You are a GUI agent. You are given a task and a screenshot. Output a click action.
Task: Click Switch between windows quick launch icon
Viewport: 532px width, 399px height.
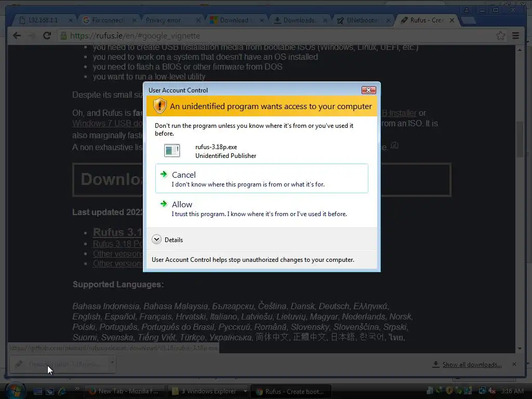[x=50, y=391]
